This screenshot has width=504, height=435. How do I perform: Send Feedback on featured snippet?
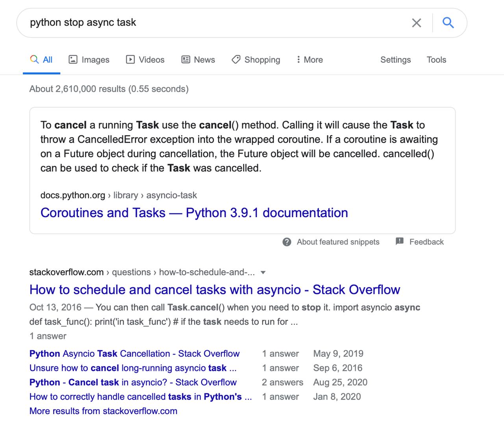(426, 242)
